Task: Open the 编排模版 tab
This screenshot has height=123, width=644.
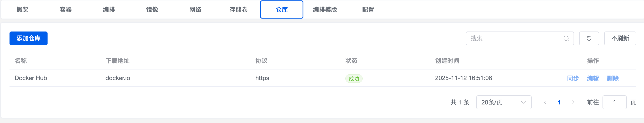Action: 325,9
